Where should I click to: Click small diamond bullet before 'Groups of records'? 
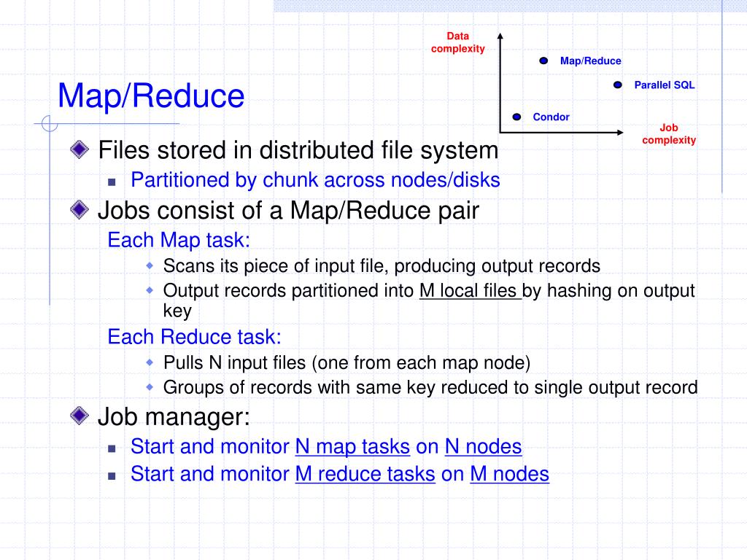(x=150, y=386)
